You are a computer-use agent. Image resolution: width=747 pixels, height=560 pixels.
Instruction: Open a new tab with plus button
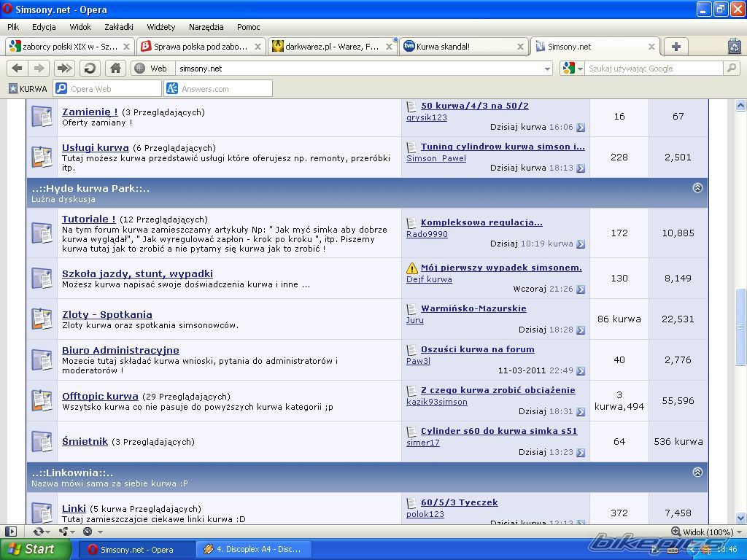click(x=676, y=47)
